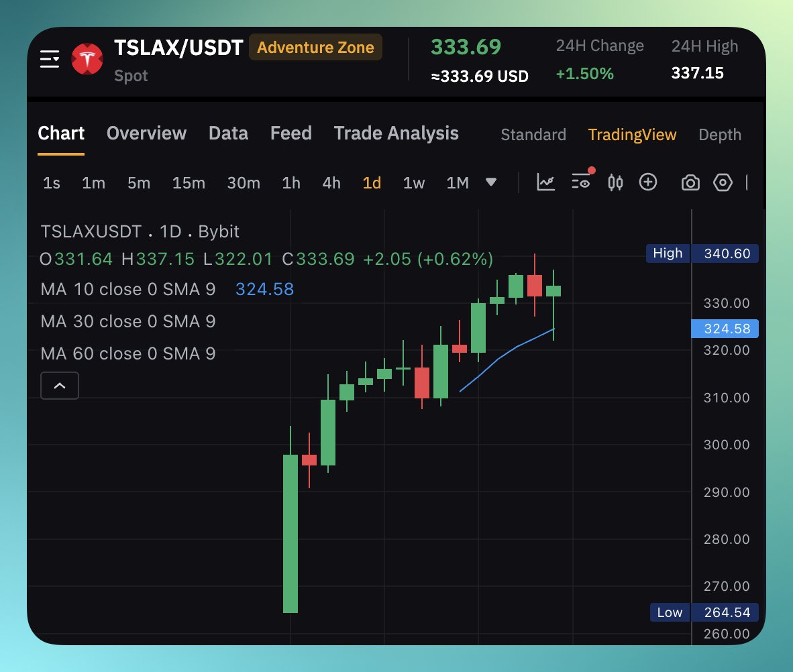793x672 pixels.
Task: Expand more timeframes dropdown arrow
Action: pyautogui.click(x=491, y=182)
